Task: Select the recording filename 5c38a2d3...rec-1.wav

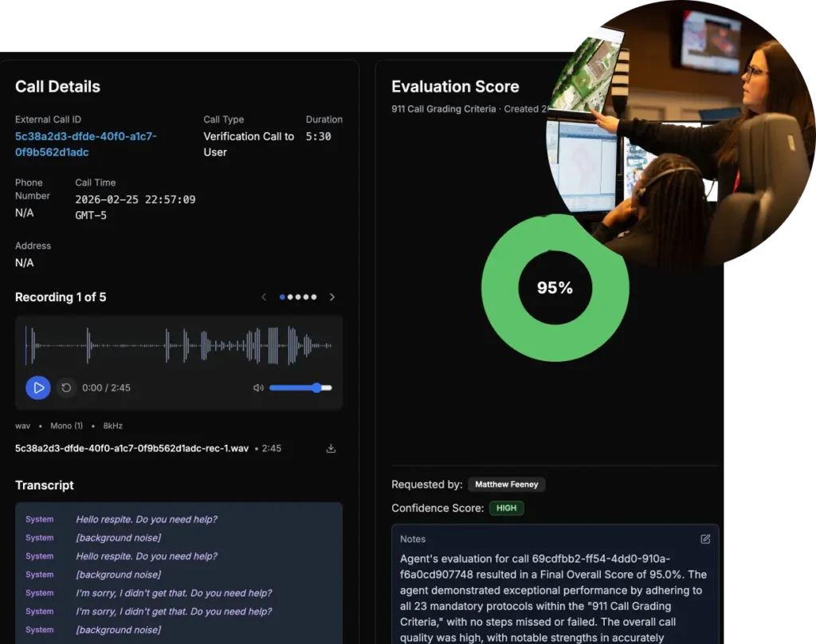Action: [x=131, y=448]
